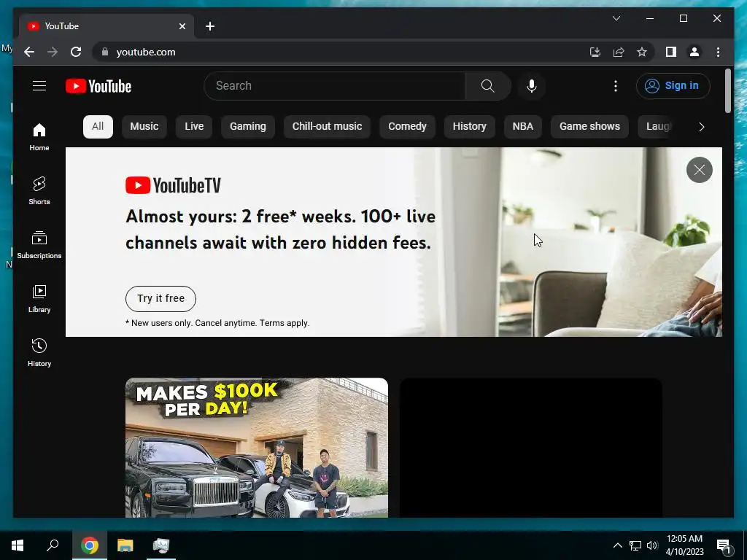The width and height of the screenshot is (747, 560).
Task: Select the NBA chip
Action: tap(522, 127)
